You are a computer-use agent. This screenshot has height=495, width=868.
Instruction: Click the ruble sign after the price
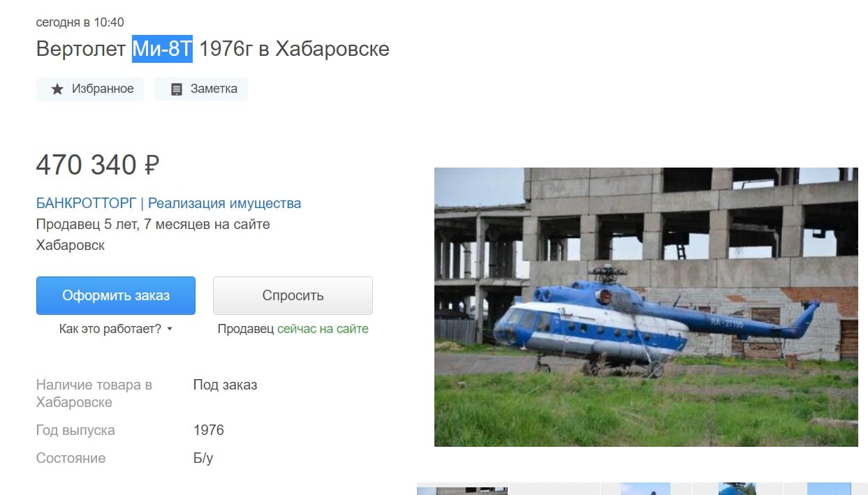[x=152, y=165]
